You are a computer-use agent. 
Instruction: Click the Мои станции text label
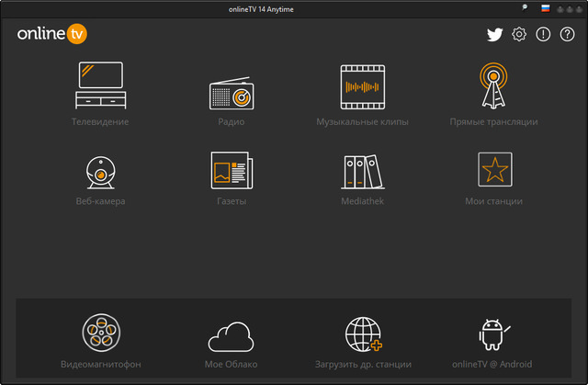tap(493, 201)
